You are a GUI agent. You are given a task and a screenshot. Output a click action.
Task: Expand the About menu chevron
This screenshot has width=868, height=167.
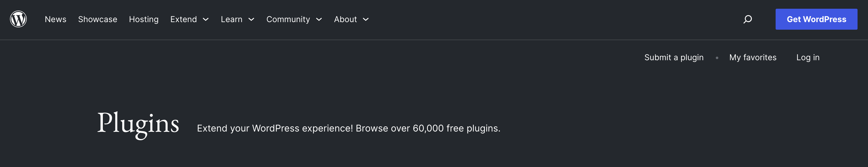tap(366, 19)
